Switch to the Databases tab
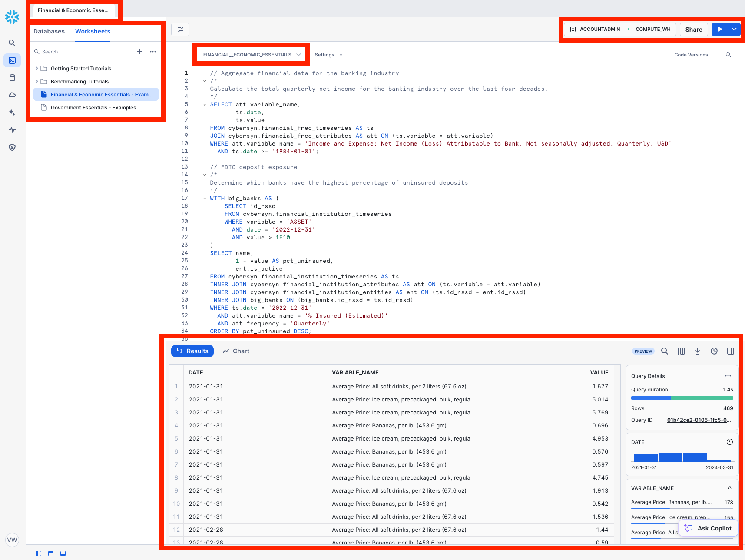 pyautogui.click(x=49, y=31)
